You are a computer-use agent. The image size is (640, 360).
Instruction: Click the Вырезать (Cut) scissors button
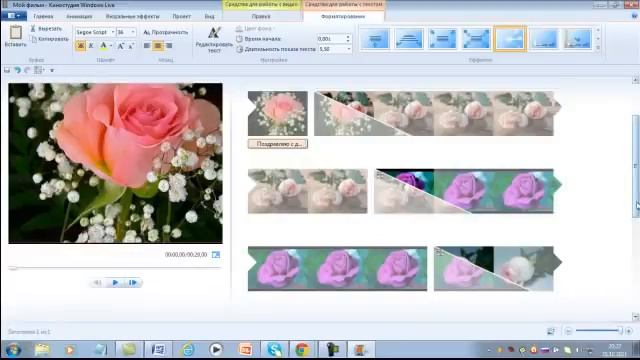click(x=46, y=29)
